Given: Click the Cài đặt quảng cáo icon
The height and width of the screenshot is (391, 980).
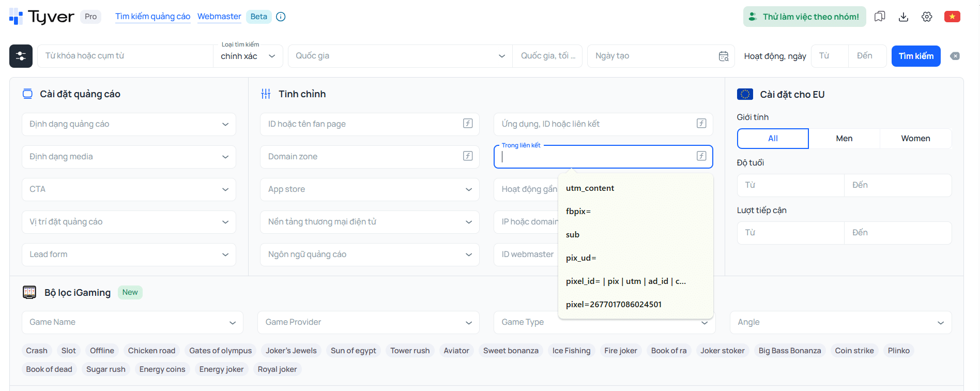Looking at the screenshot, I should [27, 94].
